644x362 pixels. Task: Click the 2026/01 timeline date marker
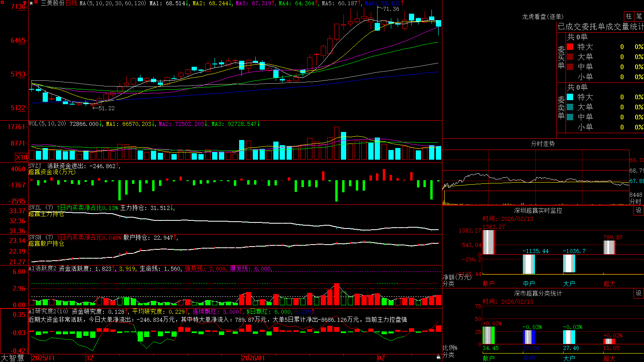(x=253, y=358)
